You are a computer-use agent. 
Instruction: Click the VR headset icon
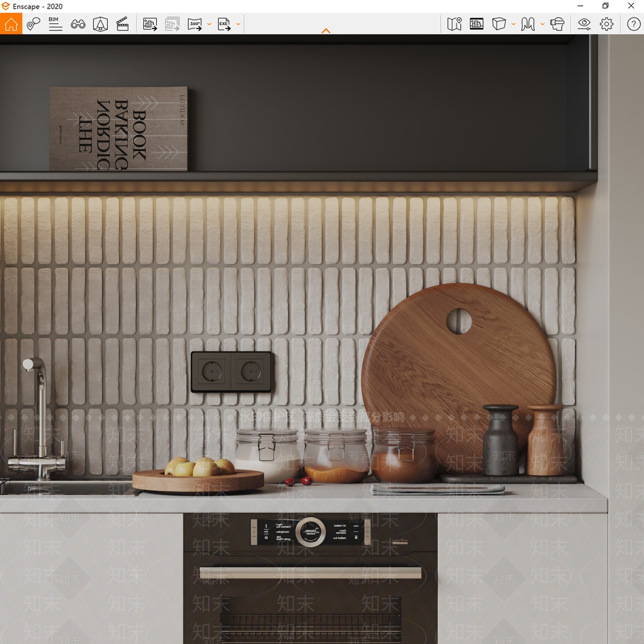pyautogui.click(x=557, y=24)
